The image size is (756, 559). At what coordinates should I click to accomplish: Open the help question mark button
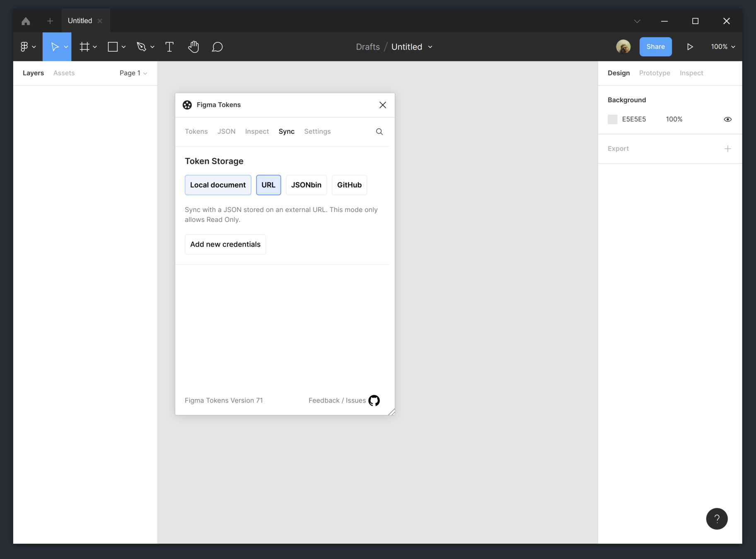(x=717, y=519)
